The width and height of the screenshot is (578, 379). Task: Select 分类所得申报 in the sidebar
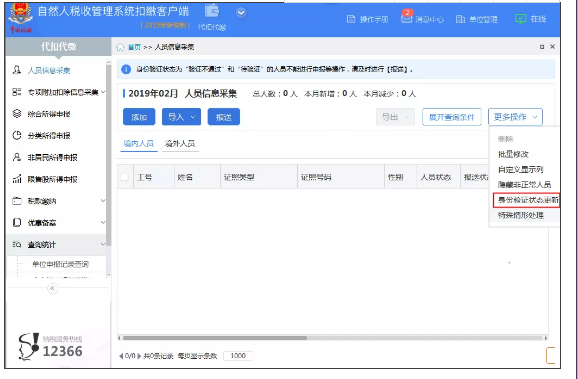click(x=49, y=136)
